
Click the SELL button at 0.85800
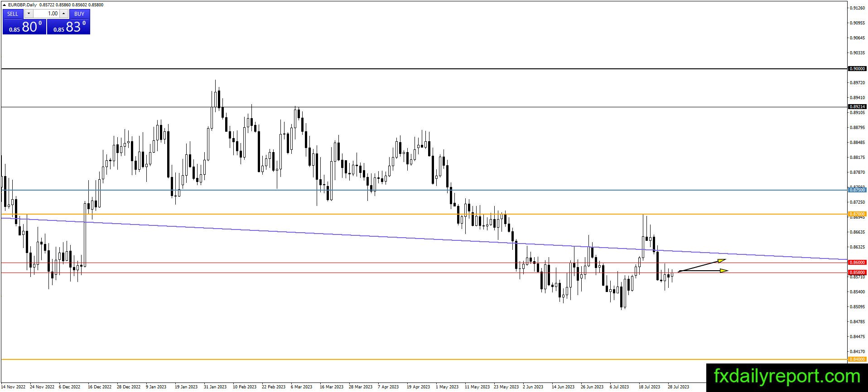(x=24, y=22)
